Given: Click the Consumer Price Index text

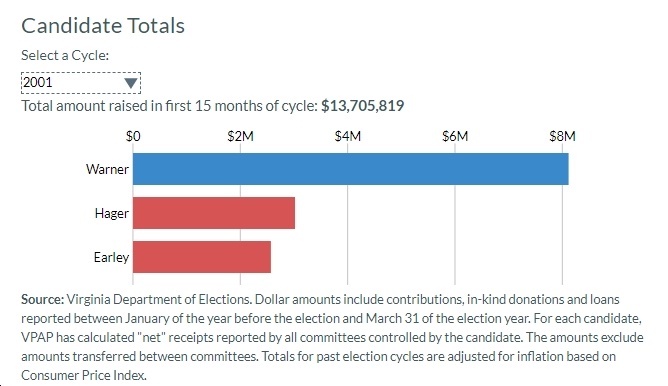Looking at the screenshot, I should tap(84, 375).
